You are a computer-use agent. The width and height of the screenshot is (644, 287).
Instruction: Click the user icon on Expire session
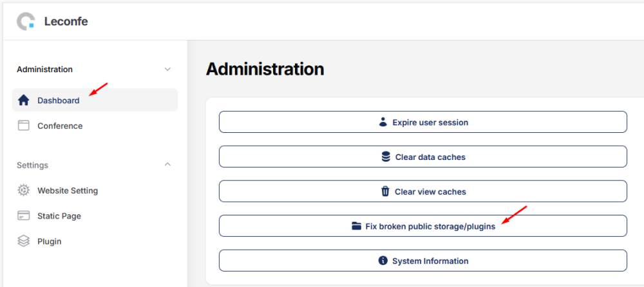(383, 122)
